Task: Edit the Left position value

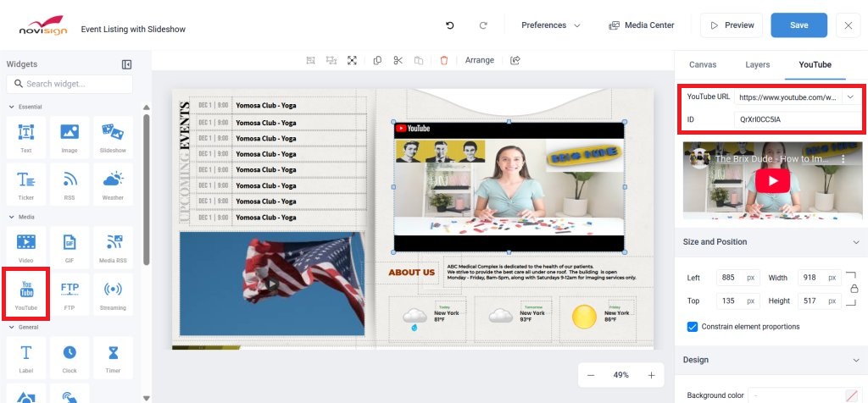Action: [x=737, y=278]
